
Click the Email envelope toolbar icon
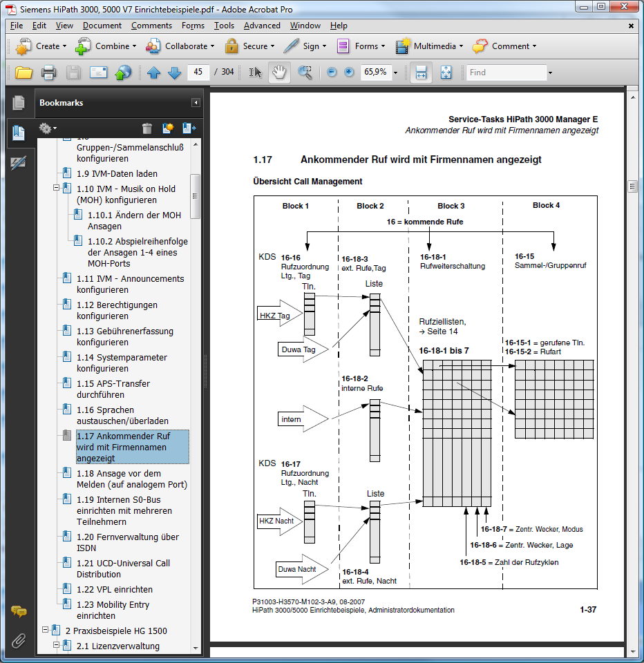tap(98, 73)
